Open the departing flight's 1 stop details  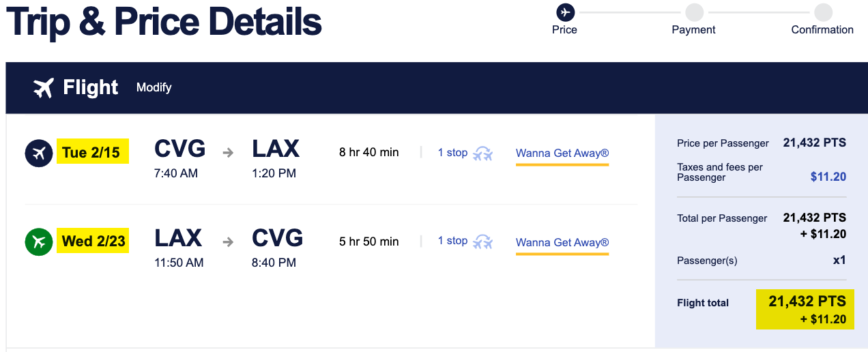pyautogui.click(x=452, y=153)
